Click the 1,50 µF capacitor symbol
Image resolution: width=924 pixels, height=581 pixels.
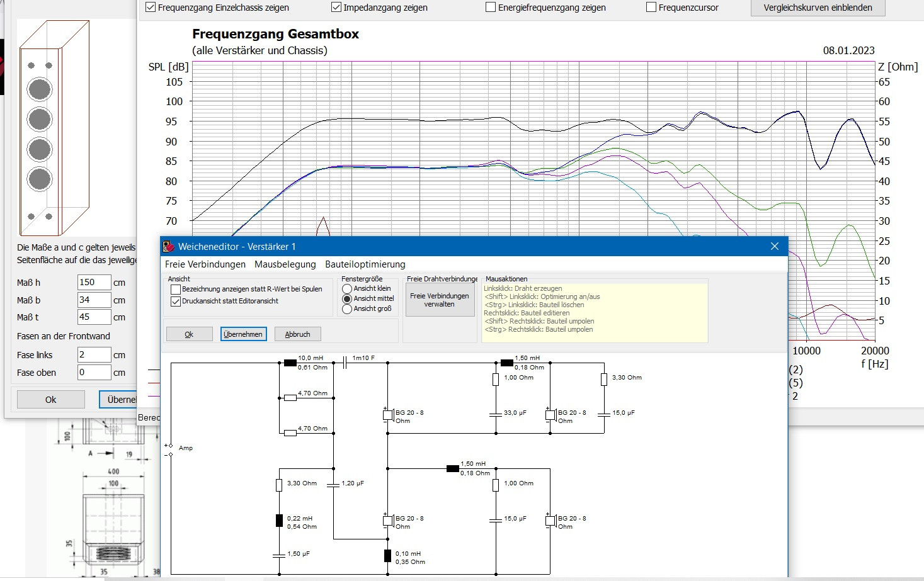(x=279, y=555)
